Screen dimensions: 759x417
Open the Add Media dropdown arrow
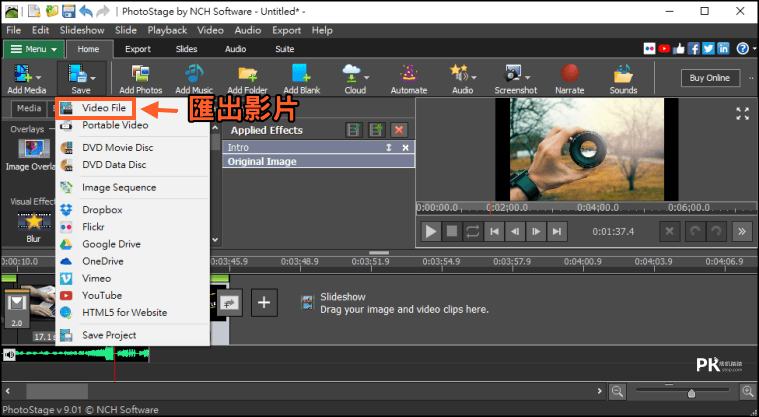pyautogui.click(x=38, y=77)
